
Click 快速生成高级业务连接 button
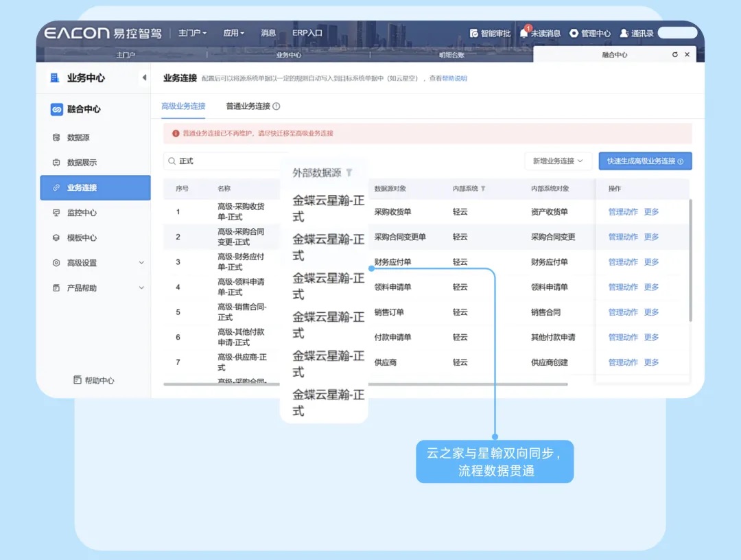pyautogui.click(x=645, y=161)
